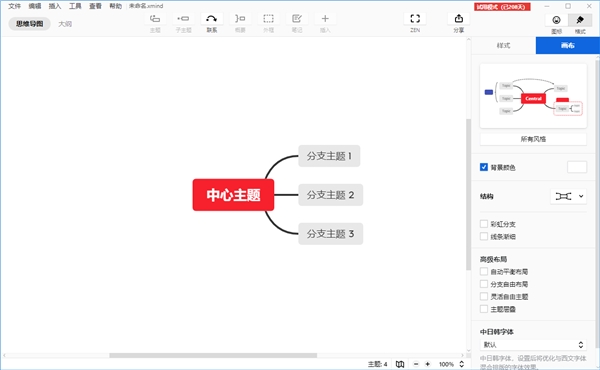Open the 分享 share icon
The image size is (600, 370).
tap(459, 19)
